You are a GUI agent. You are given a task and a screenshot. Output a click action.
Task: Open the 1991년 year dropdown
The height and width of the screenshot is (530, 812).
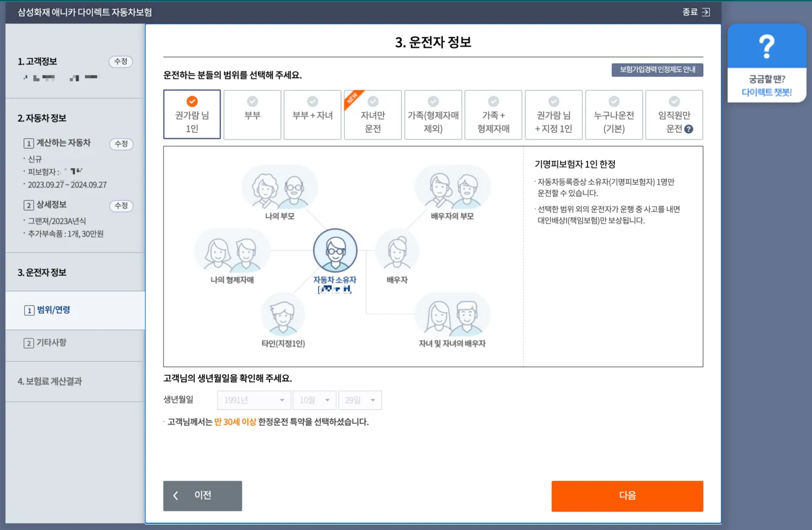coord(253,400)
